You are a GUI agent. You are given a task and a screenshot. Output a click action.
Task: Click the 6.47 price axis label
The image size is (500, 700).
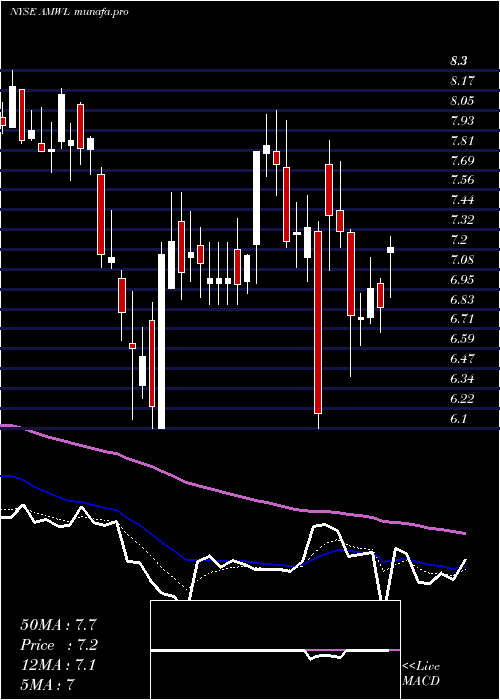click(x=462, y=358)
